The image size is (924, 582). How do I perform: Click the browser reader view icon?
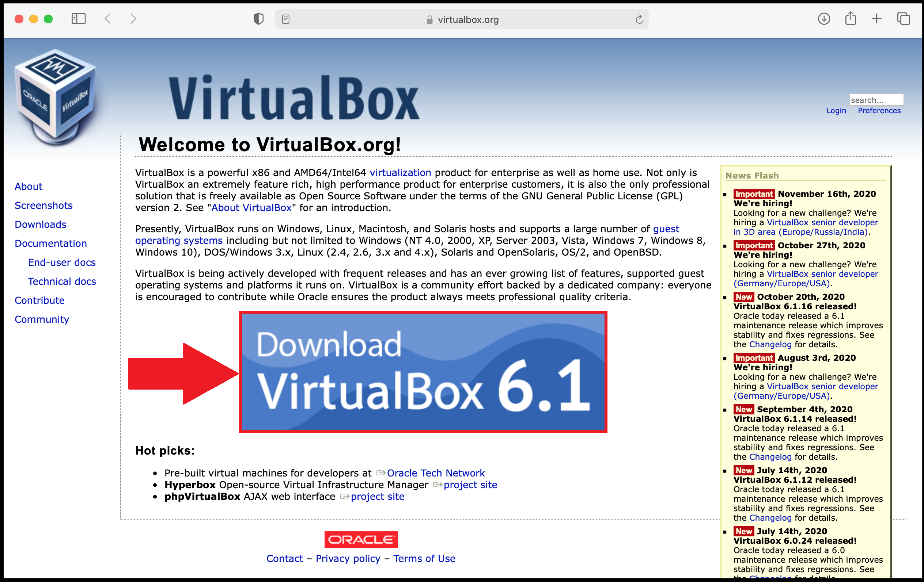pos(284,19)
